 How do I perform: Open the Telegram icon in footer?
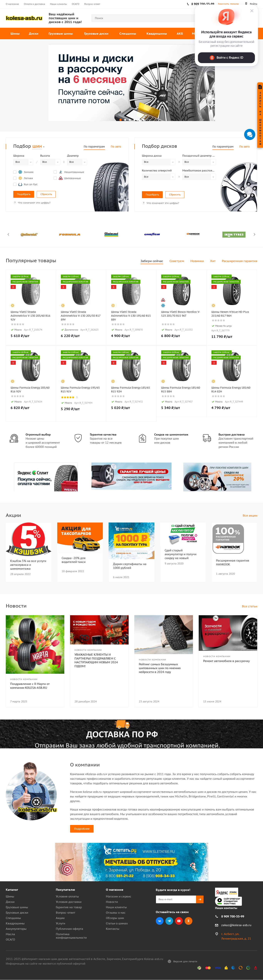(169, 921)
